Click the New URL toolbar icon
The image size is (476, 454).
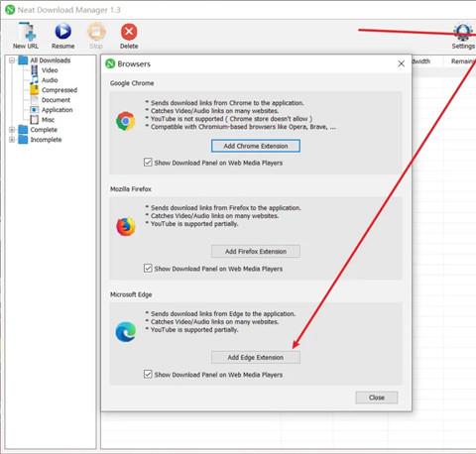(x=27, y=32)
